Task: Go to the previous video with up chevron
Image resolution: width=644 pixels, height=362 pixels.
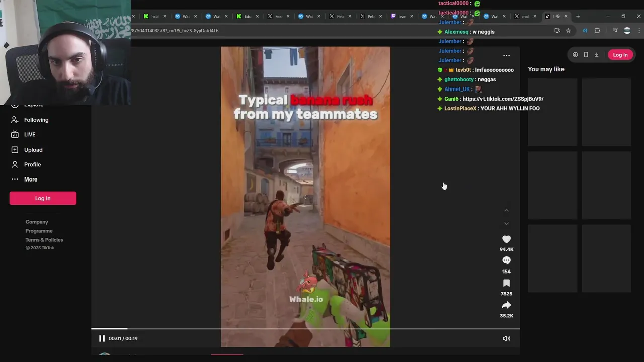Action: [506, 210]
